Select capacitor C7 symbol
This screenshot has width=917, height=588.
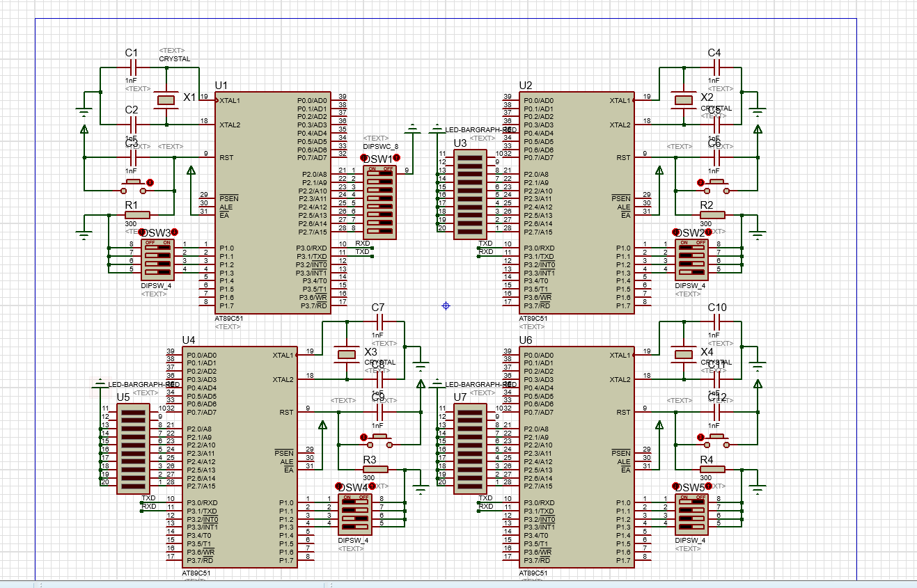pos(379,322)
